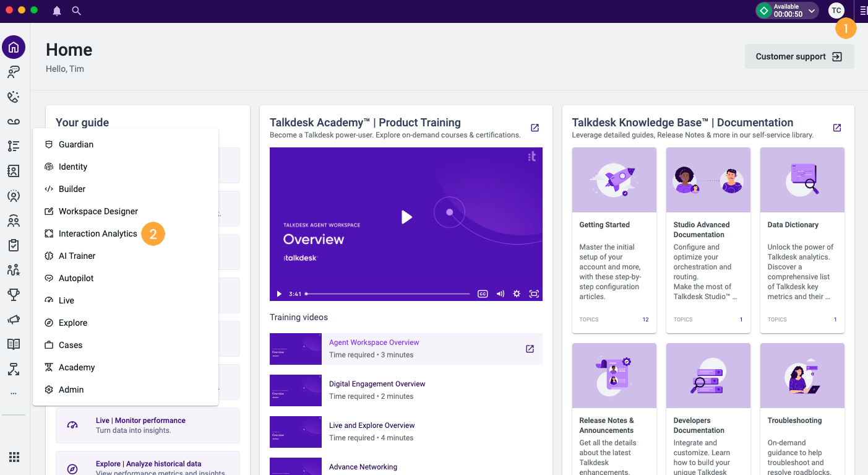Open the apps grid launcher
Viewport: 868px width, 475px height.
14,457
